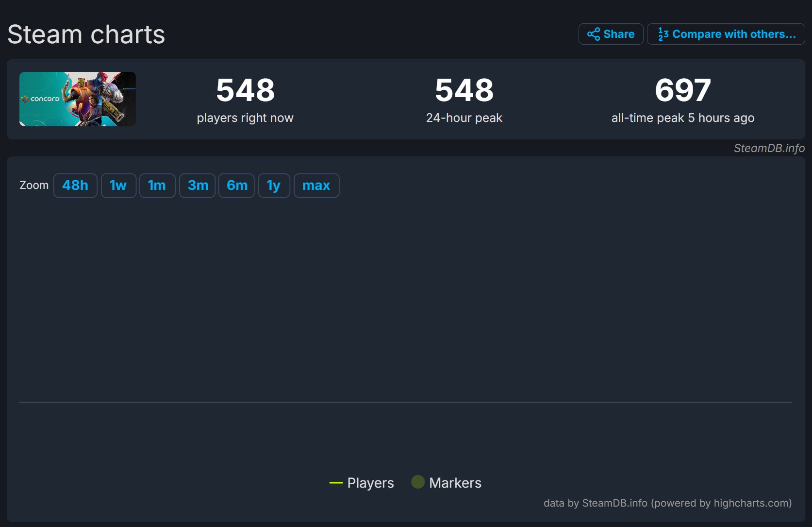This screenshot has height=527, width=812.
Task: Switch zoom to 6m
Action: (x=236, y=186)
